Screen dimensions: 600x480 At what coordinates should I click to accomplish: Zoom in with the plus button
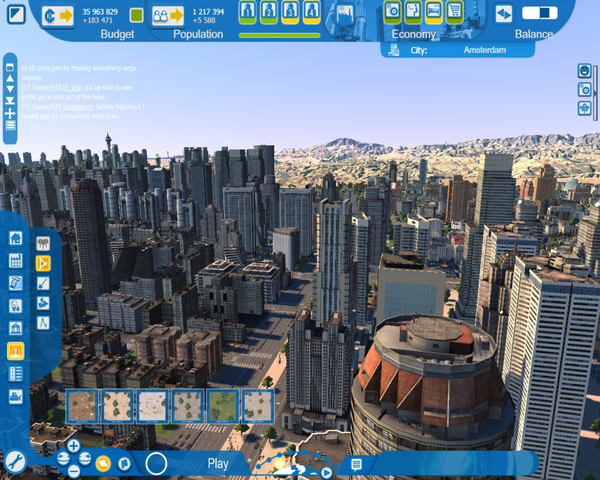(73, 446)
